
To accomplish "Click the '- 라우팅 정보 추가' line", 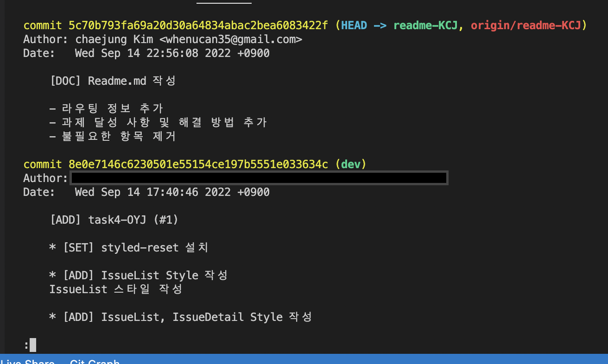I will click(x=106, y=109).
